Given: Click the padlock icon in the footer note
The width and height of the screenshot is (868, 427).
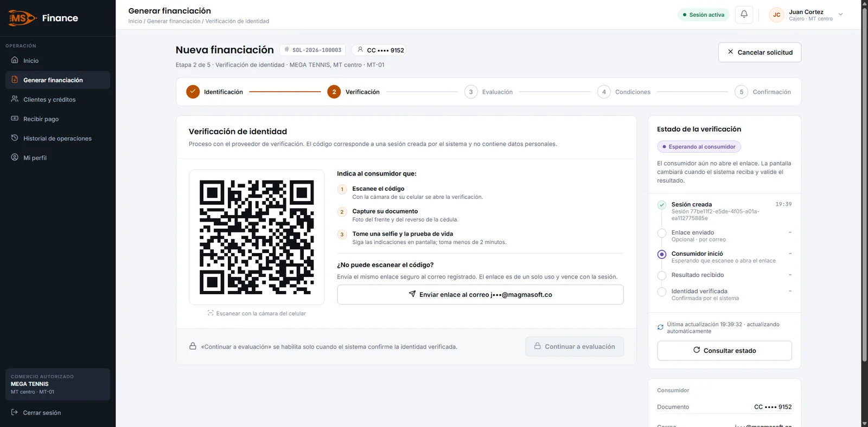Looking at the screenshot, I should [x=193, y=346].
